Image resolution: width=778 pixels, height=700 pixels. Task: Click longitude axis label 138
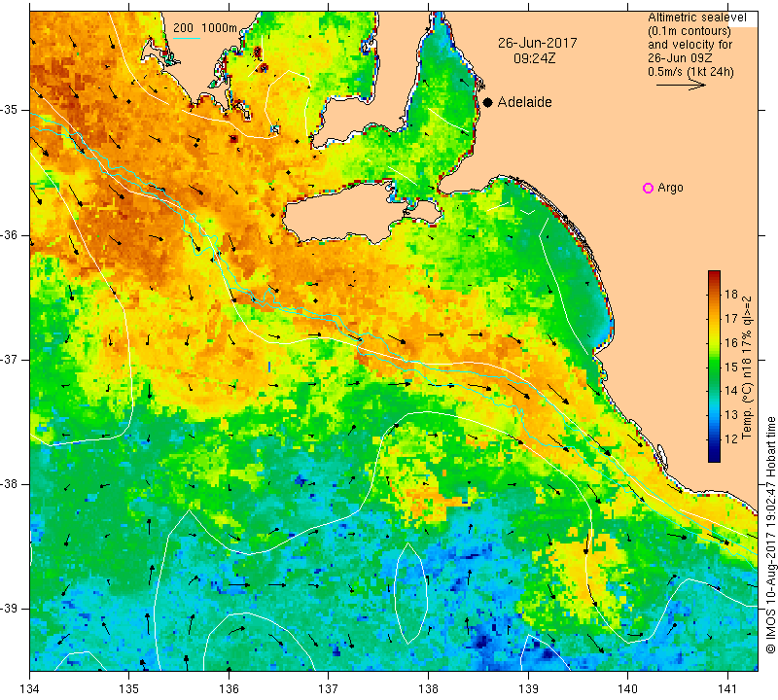[x=428, y=689]
